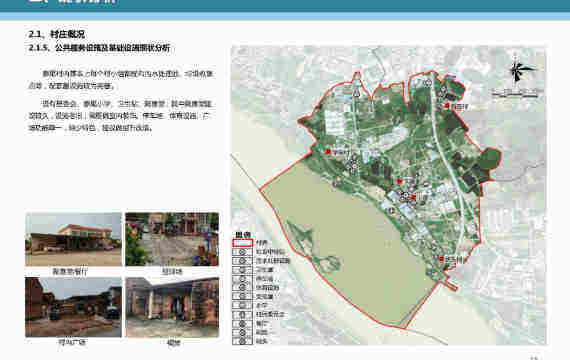Click the 2.1 section heading
This screenshot has width=570, height=360.
(57, 34)
